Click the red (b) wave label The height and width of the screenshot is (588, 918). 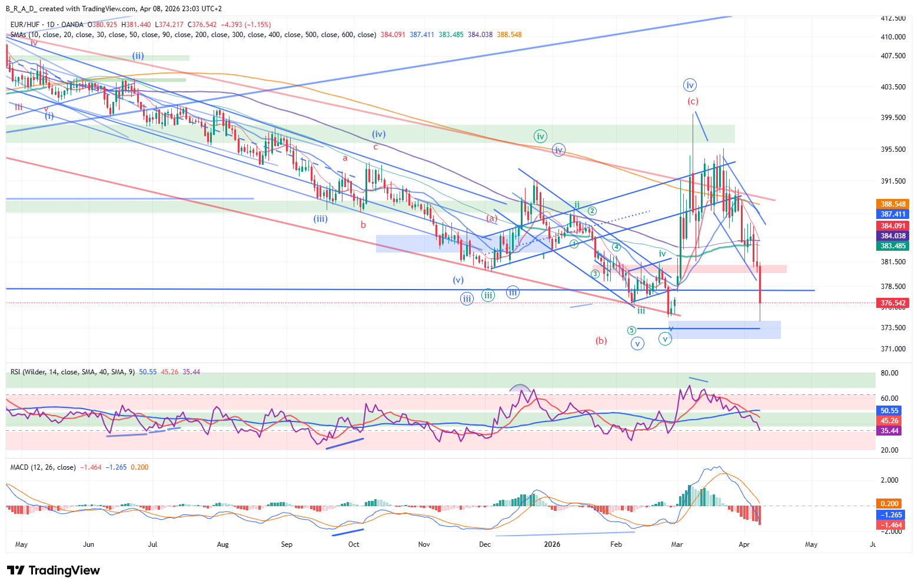point(601,340)
